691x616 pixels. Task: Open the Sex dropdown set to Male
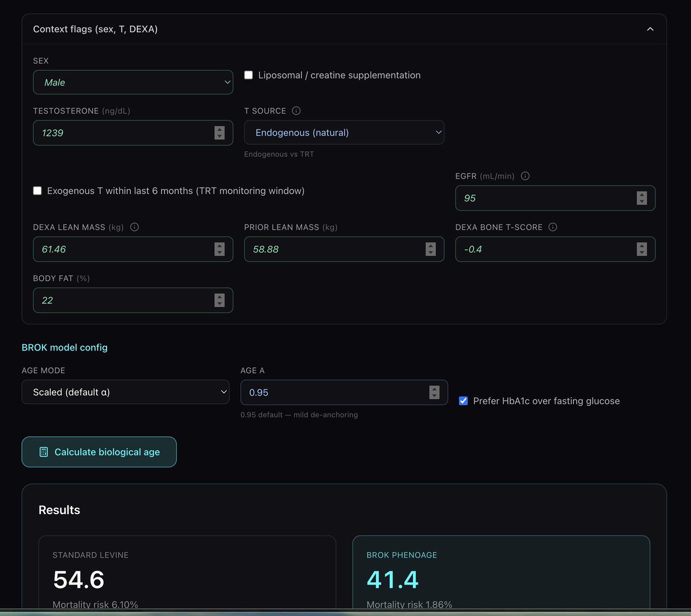(x=133, y=82)
